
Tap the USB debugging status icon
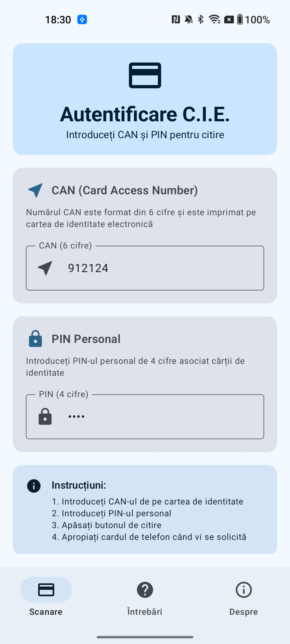(82, 20)
